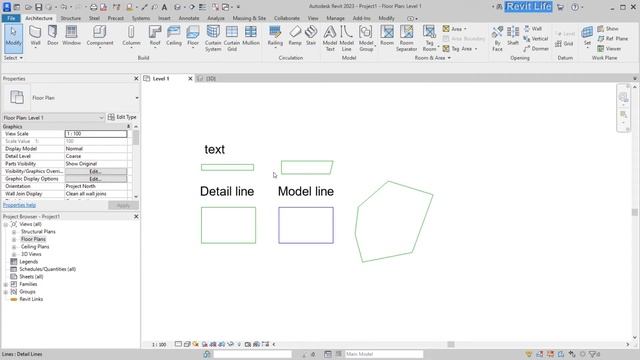The width and height of the screenshot is (640, 360).
Task: Click the Grid datum tool
Action: pyautogui.click(x=565, y=44)
